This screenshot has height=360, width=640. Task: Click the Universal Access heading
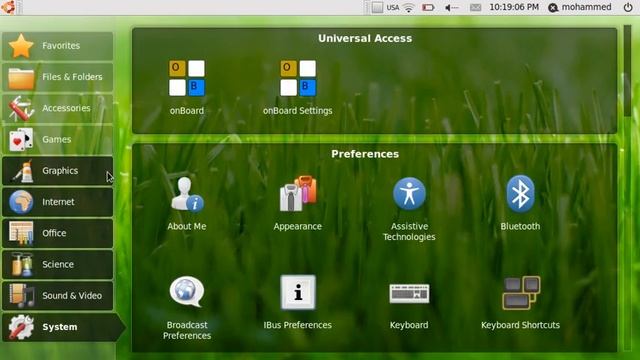(365, 38)
